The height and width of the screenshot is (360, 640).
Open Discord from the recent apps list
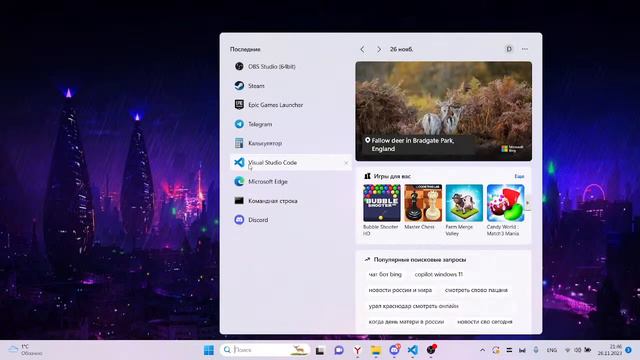(x=291, y=220)
